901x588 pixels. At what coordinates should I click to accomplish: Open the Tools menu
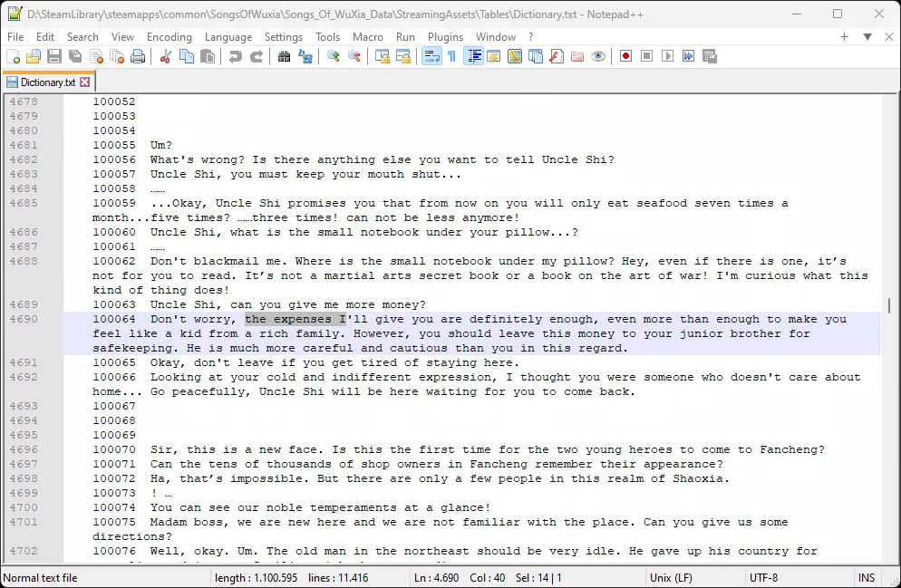327,37
